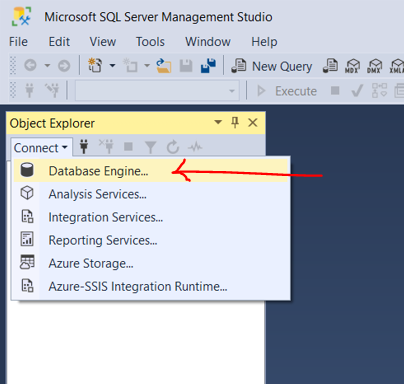Click the Change Connection icon in query toolbar

[x=52, y=90]
